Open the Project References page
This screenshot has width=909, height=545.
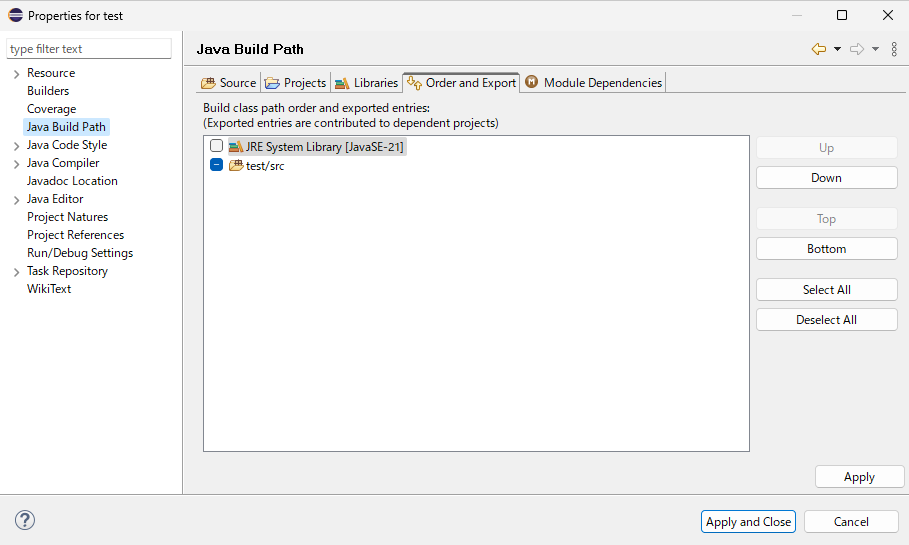[x=75, y=235]
